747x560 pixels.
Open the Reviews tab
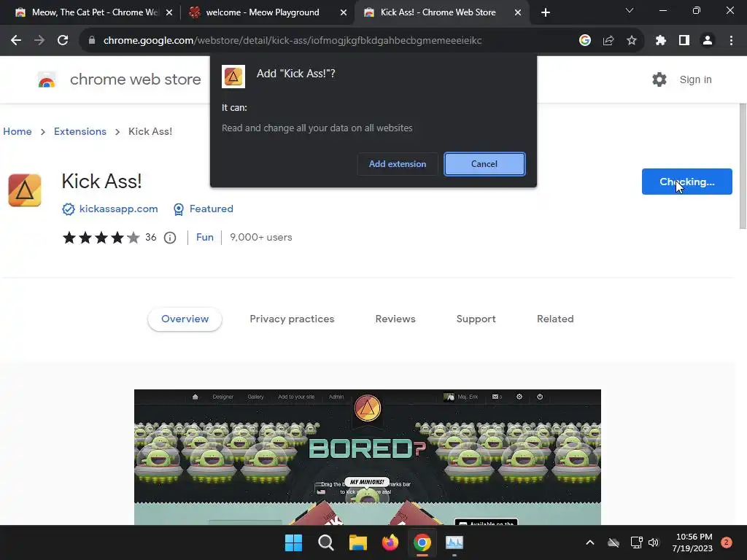(395, 319)
